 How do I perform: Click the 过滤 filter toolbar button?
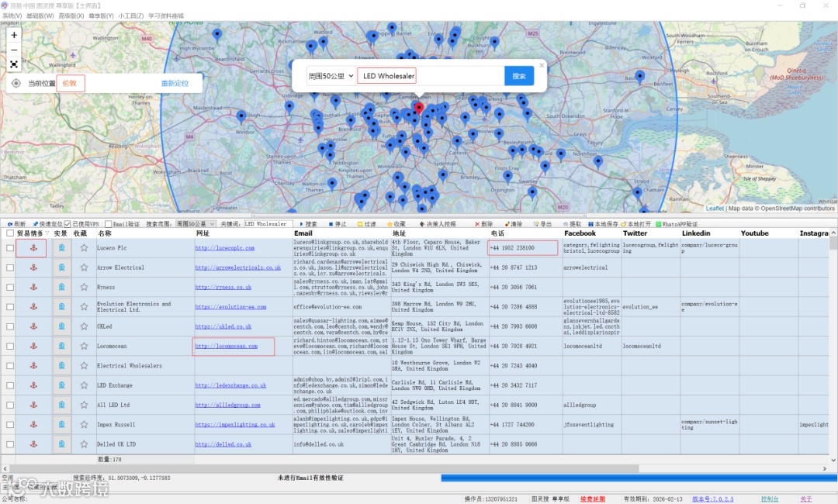pos(366,224)
